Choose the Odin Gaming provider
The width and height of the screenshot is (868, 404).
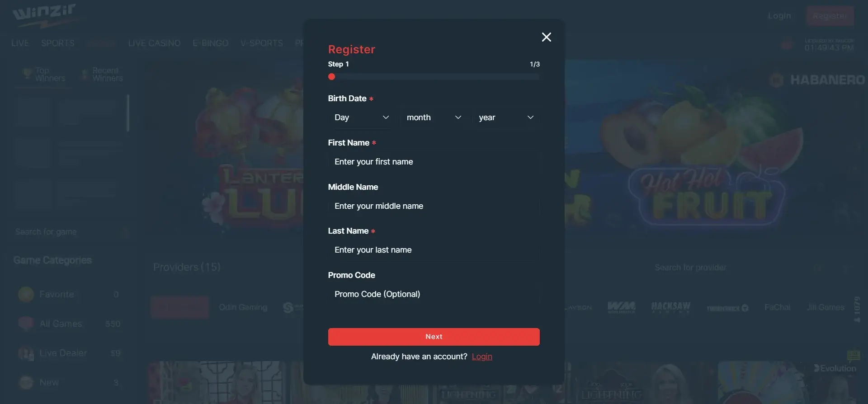click(243, 307)
